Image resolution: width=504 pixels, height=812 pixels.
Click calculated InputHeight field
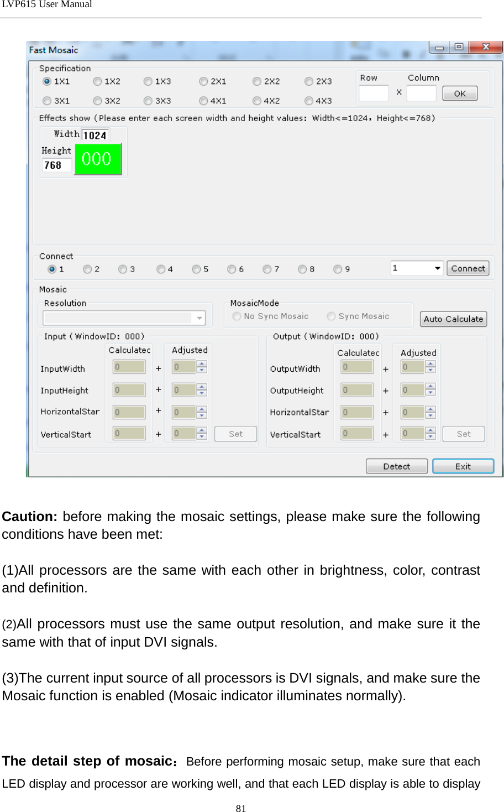[x=129, y=390]
